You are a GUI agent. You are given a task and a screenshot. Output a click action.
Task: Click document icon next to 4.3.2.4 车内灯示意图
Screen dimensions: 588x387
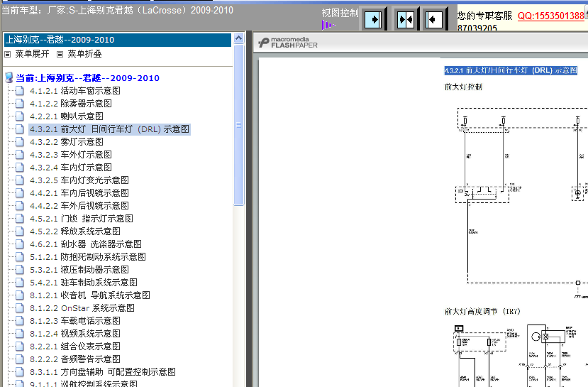click(20, 167)
